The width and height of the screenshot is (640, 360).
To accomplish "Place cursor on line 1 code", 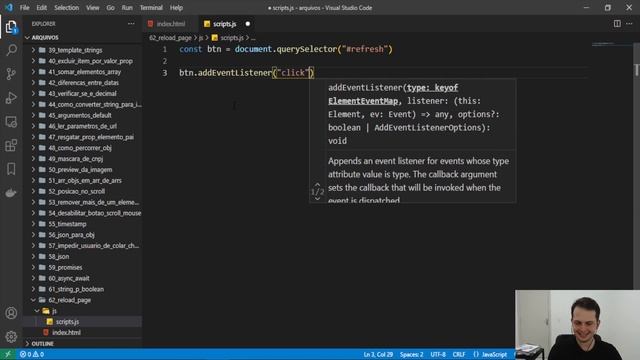I will (x=286, y=49).
